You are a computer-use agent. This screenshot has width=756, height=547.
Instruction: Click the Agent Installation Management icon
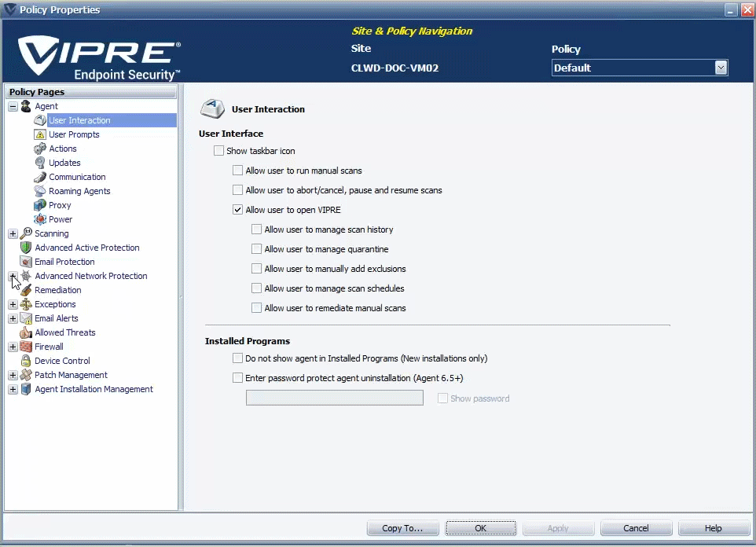pos(26,389)
